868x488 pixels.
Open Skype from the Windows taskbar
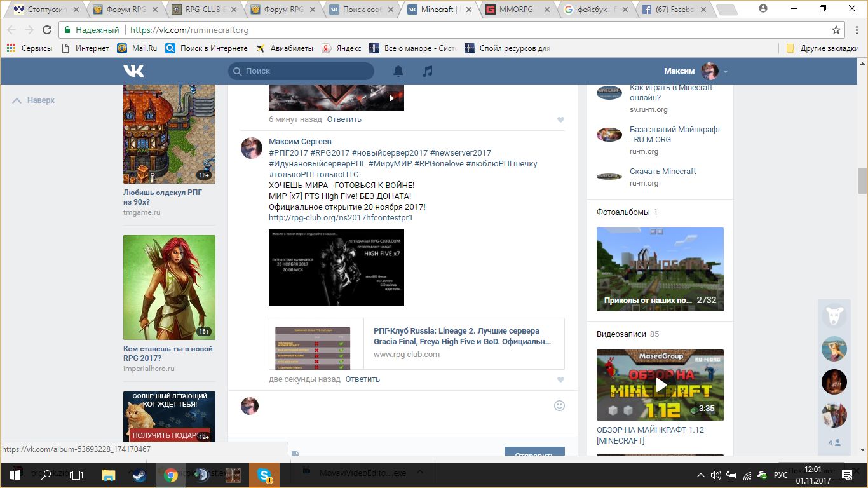[x=264, y=475]
